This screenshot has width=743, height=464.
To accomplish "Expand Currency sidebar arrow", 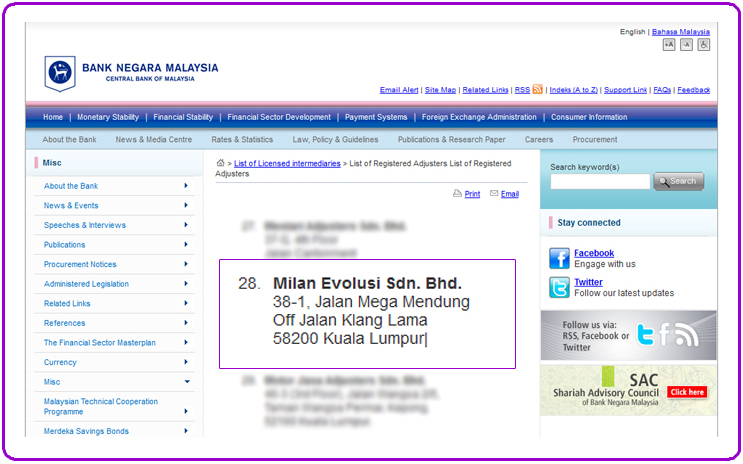I will pyautogui.click(x=186, y=362).
